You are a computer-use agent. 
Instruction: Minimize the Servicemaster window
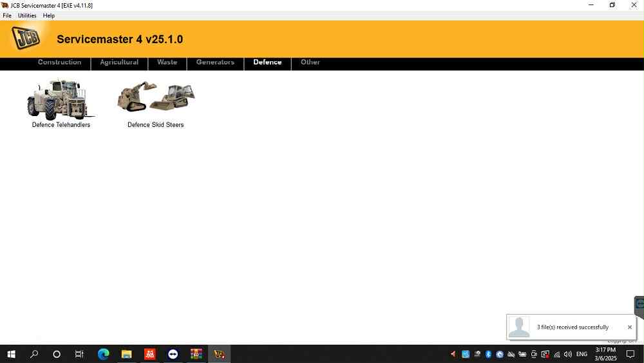click(591, 5)
